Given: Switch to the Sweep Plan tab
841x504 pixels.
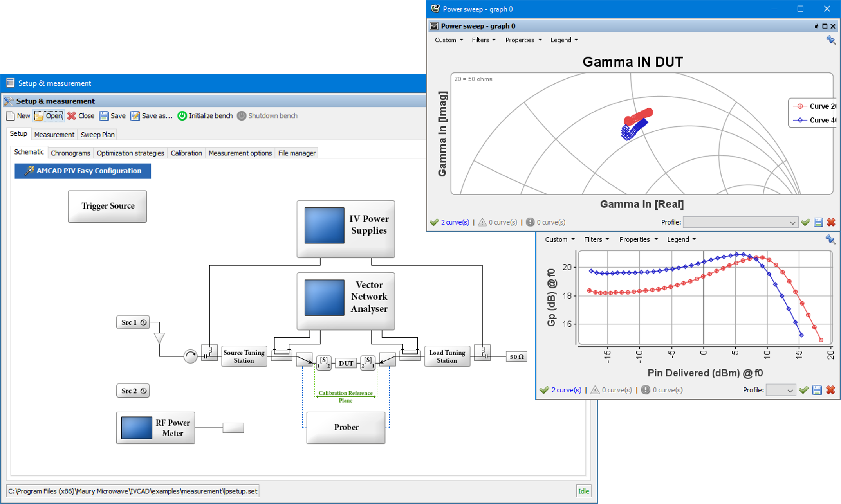Looking at the screenshot, I should click(97, 135).
